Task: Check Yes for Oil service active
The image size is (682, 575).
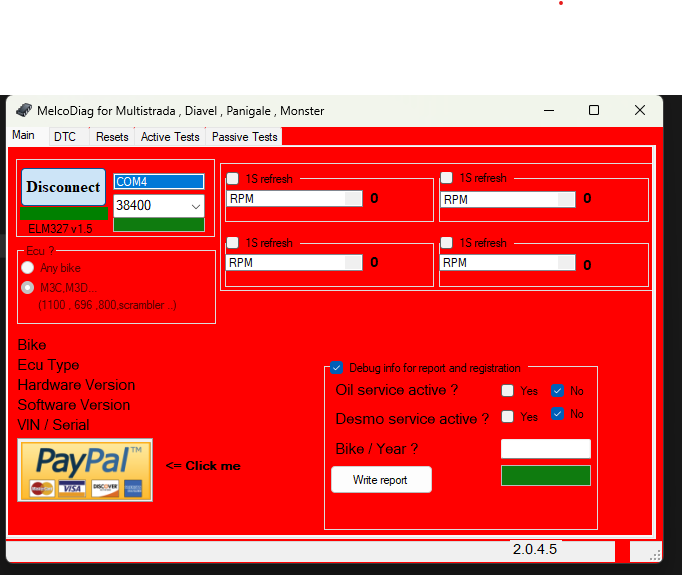Action: pos(507,391)
